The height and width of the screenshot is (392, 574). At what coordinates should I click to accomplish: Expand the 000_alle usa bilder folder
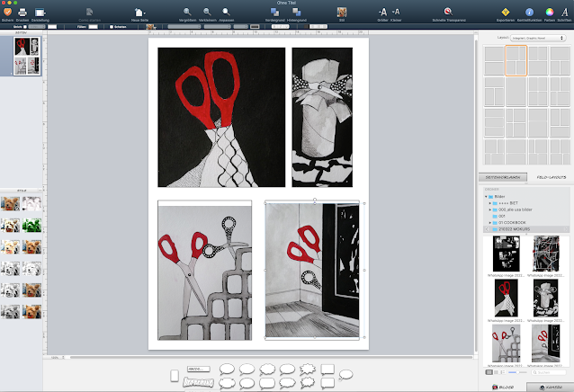pos(489,209)
